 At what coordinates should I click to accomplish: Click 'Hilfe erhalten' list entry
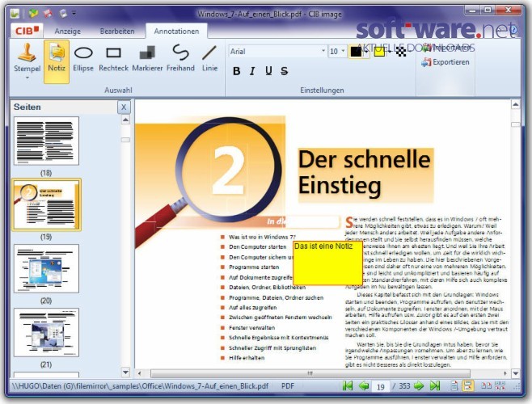[x=247, y=358]
